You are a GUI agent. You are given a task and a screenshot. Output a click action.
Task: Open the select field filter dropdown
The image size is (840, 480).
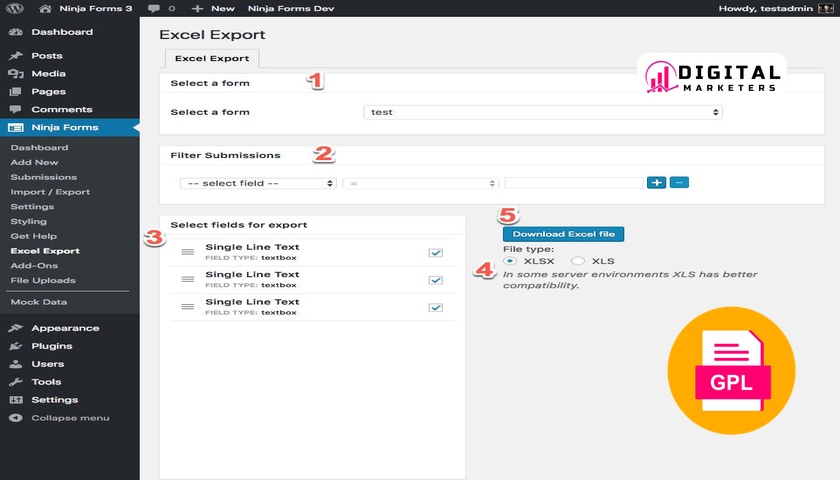[258, 183]
